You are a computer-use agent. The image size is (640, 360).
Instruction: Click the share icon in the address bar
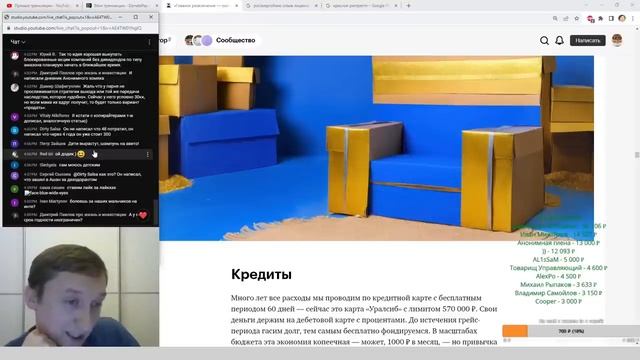click(x=566, y=18)
